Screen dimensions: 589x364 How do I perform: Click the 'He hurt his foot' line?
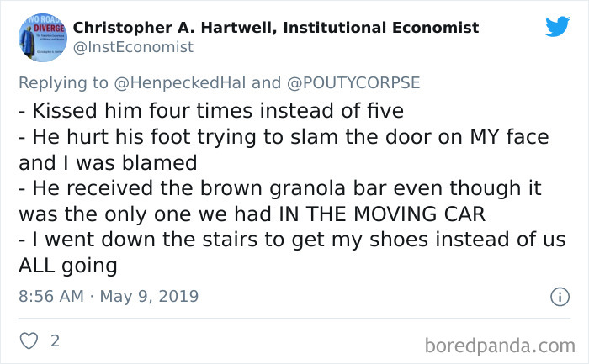(x=282, y=136)
